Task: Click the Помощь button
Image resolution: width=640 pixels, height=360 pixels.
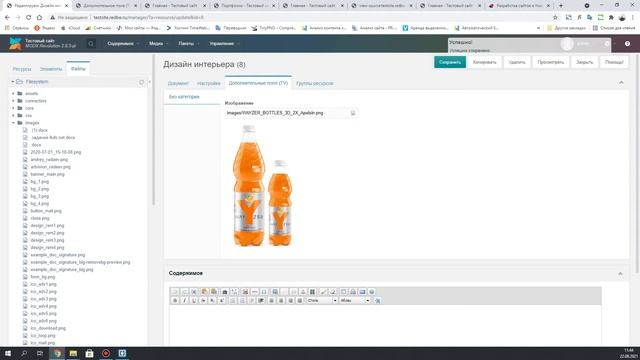Action: coord(614,62)
